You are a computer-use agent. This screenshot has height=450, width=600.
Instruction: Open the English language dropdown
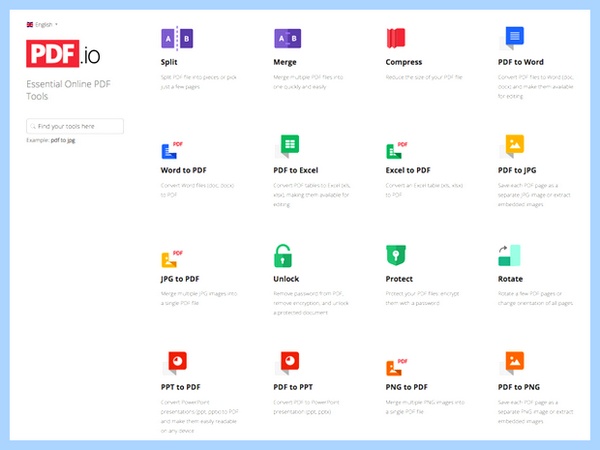coord(42,24)
